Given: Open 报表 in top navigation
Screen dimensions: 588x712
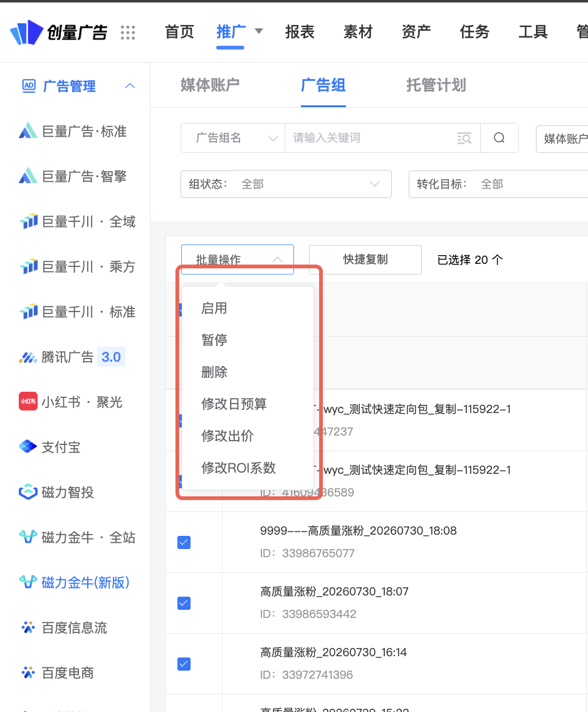Looking at the screenshot, I should pyautogui.click(x=300, y=32).
